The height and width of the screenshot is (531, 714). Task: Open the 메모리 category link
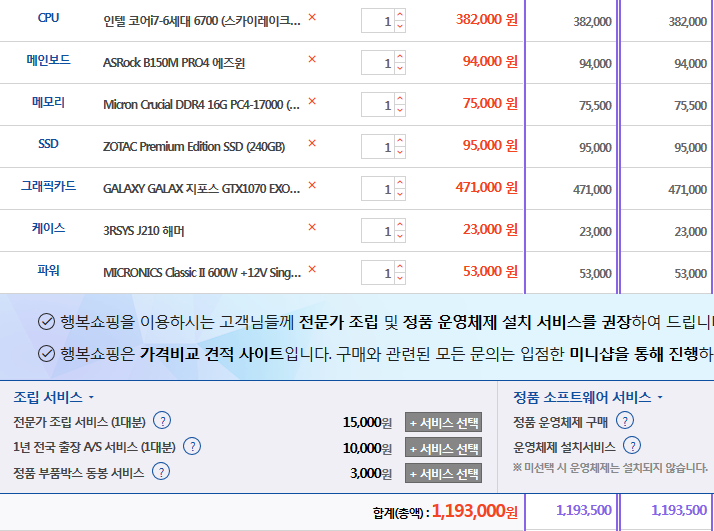pos(48,102)
